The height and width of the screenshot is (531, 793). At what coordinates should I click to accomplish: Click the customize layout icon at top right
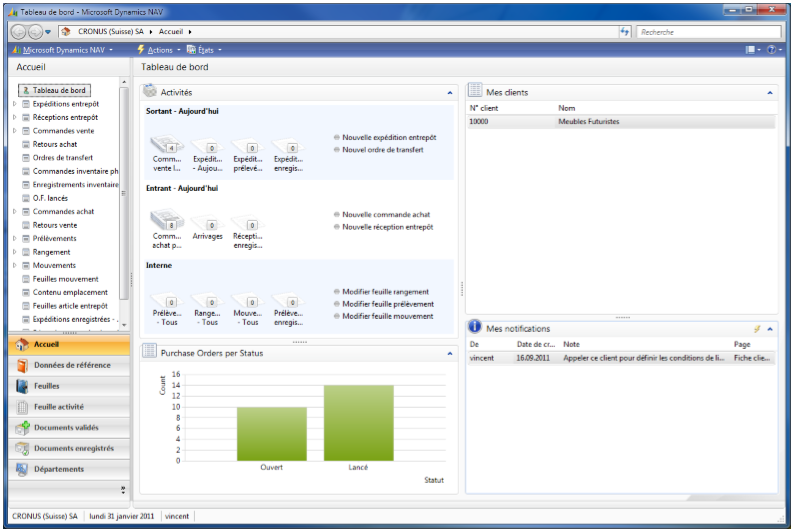pos(751,50)
